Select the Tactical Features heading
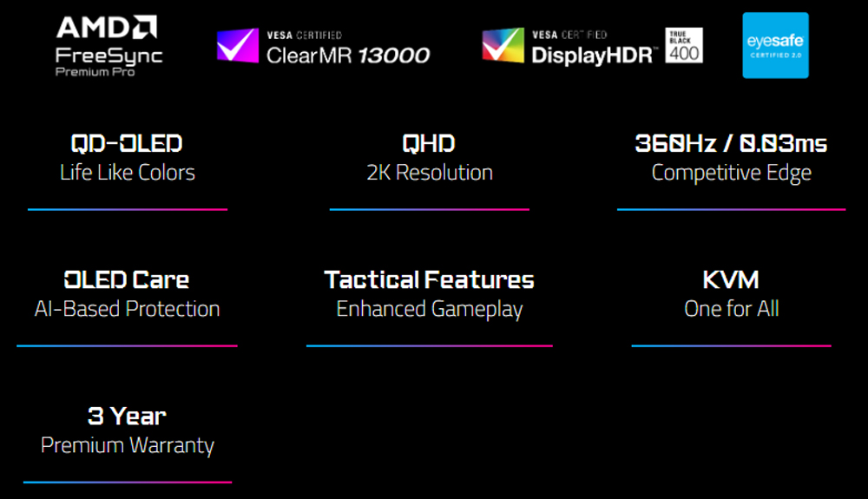The image size is (868, 499). [429, 279]
